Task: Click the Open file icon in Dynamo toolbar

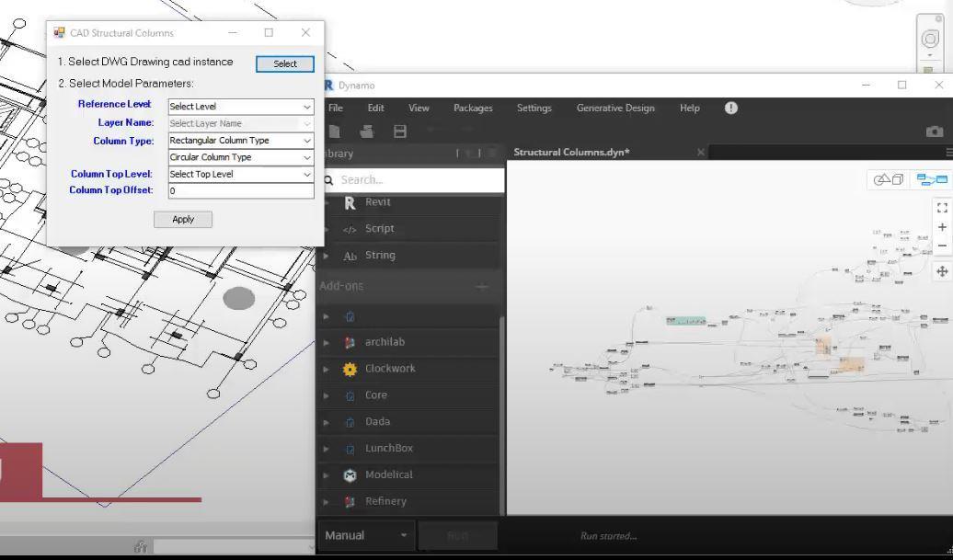Action: 366,131
